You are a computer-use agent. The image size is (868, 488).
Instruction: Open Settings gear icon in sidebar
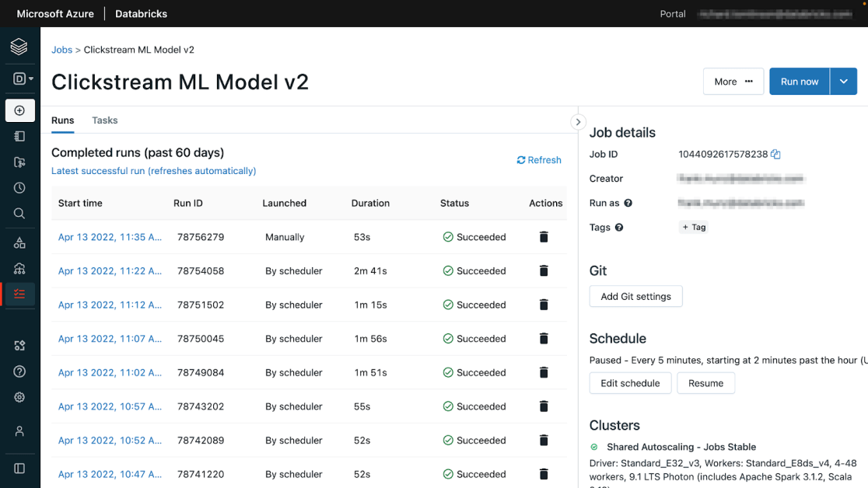coord(19,397)
